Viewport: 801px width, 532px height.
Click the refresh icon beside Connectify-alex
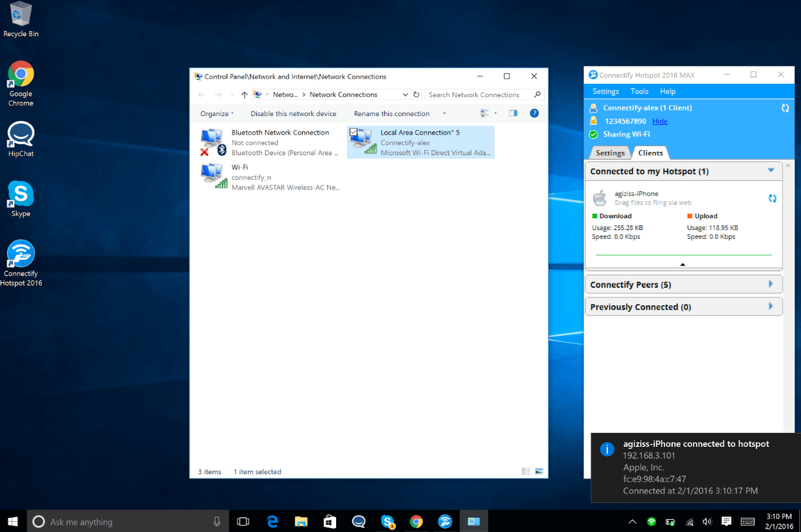pyautogui.click(x=785, y=108)
